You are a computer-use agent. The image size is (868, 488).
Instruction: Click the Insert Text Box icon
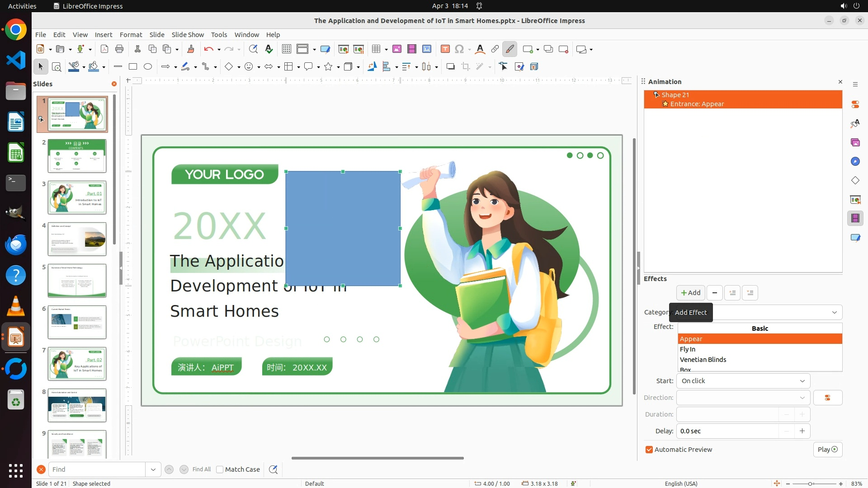click(445, 49)
